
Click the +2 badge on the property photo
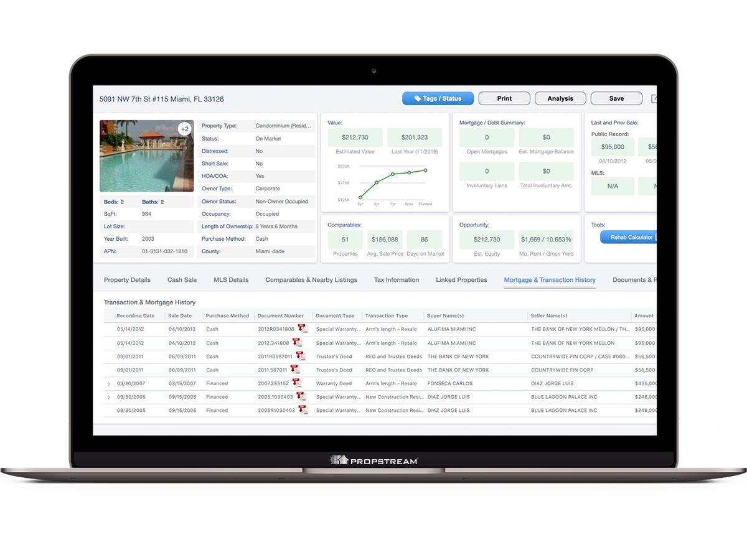click(183, 129)
